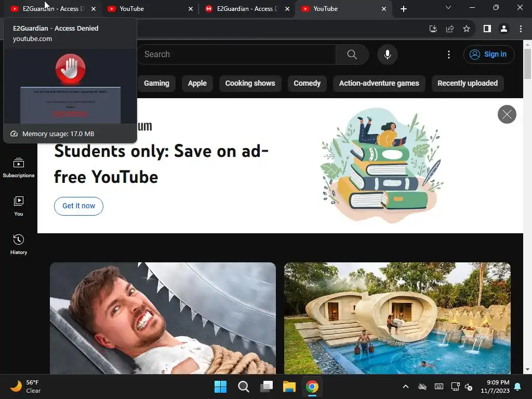Open a new Chrome tab
The height and width of the screenshot is (399, 532).
coord(403,9)
